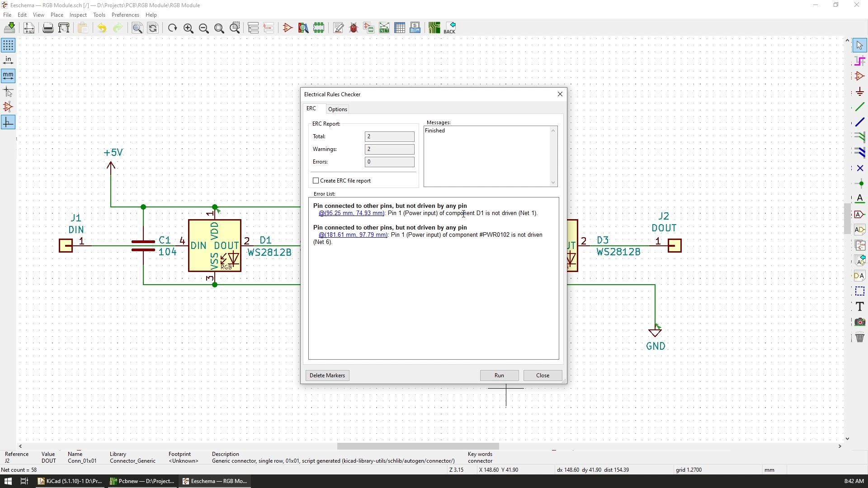Image resolution: width=868 pixels, height=488 pixels.
Task: Open the Annotate Schematic tool
Action: pos(338,28)
